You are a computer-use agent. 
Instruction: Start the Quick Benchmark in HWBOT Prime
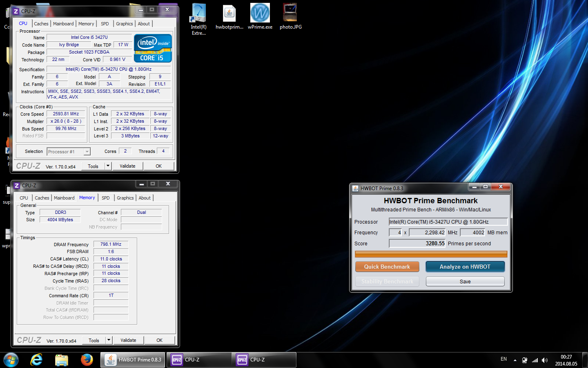pos(387,267)
